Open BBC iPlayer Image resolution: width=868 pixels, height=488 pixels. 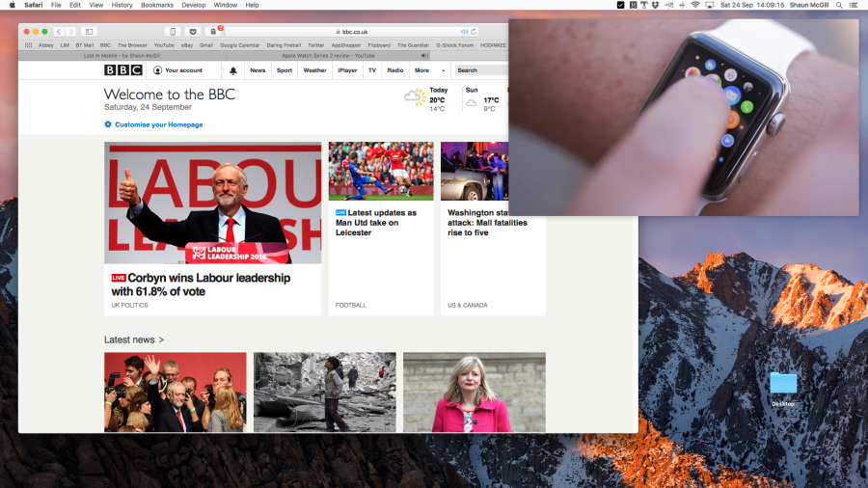347,70
